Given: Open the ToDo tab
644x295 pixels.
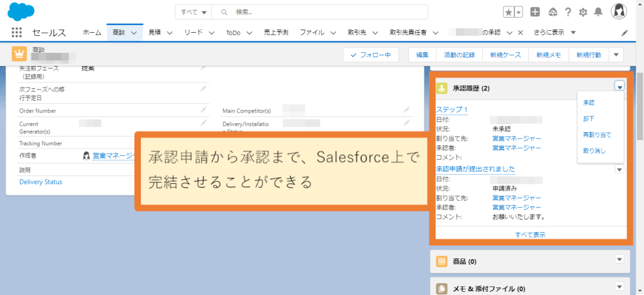Looking at the screenshot, I should tap(233, 33).
